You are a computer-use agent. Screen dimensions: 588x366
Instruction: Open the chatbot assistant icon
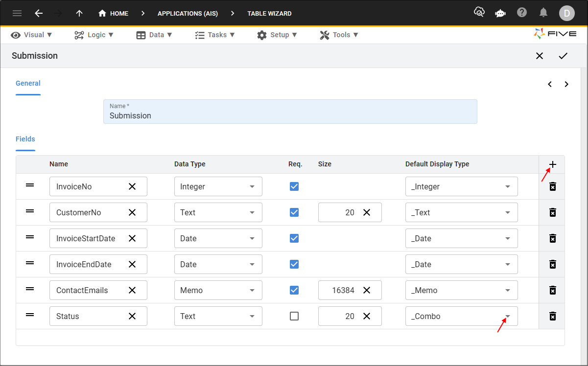500,13
